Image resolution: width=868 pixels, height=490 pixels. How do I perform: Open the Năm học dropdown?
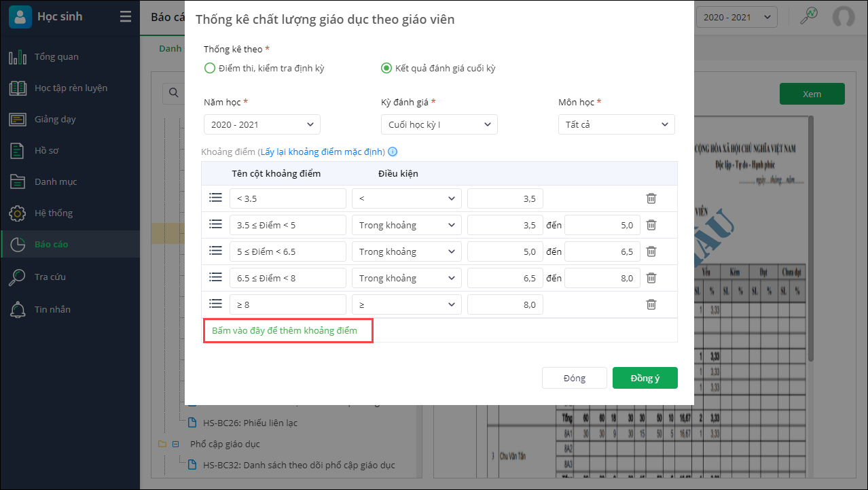(x=262, y=124)
